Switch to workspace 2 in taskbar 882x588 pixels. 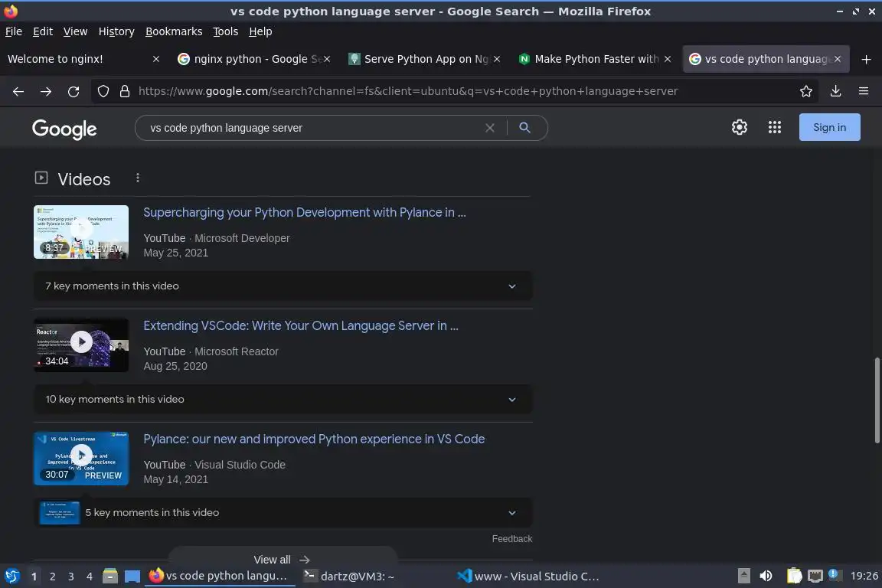[52, 577]
